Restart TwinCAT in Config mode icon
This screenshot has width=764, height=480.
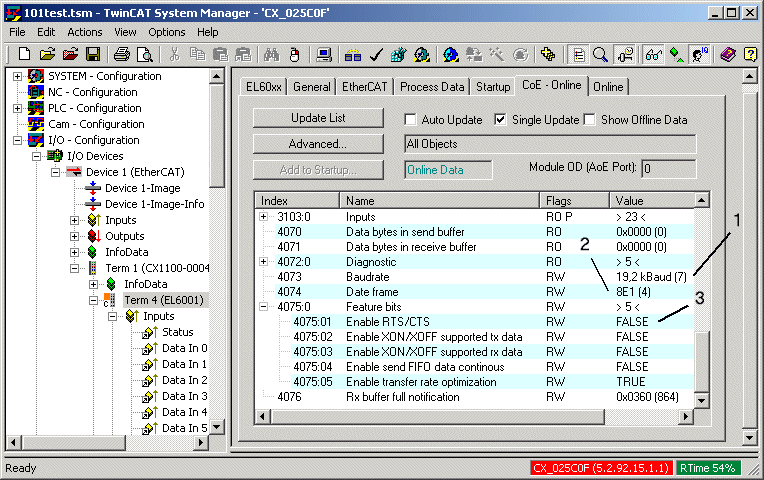coord(451,54)
